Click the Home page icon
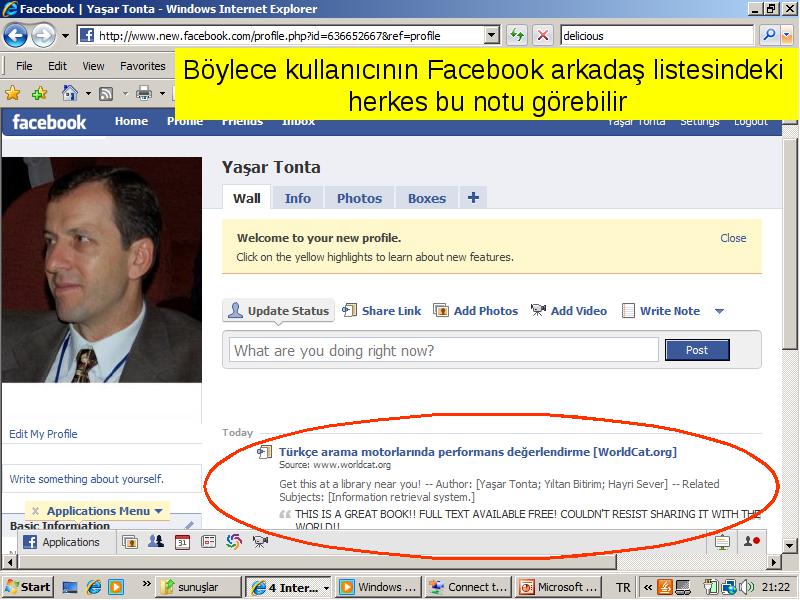Image resolution: width=800 pixels, height=600 pixels. 70,93
